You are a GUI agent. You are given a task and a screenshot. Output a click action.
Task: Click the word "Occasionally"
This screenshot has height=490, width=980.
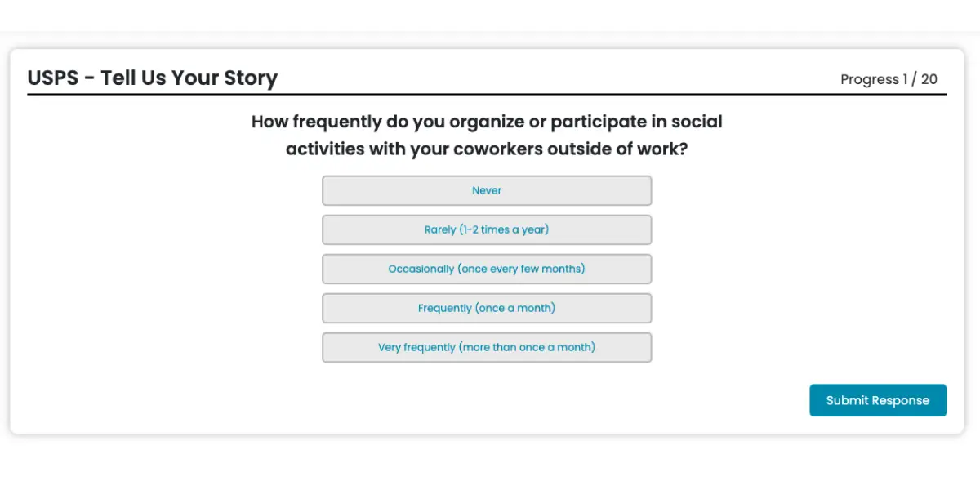pyautogui.click(x=421, y=269)
